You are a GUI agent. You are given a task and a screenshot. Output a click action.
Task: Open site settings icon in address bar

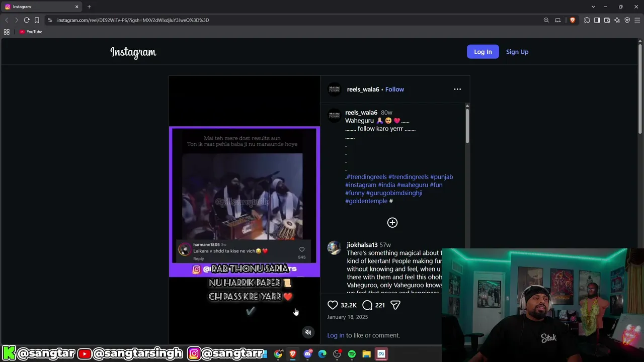[x=49, y=20]
